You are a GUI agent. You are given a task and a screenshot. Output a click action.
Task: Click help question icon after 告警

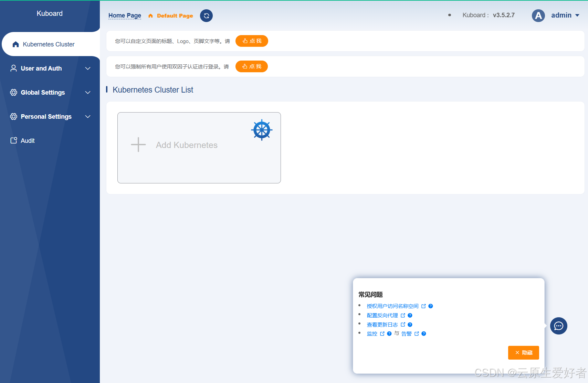[x=423, y=333]
